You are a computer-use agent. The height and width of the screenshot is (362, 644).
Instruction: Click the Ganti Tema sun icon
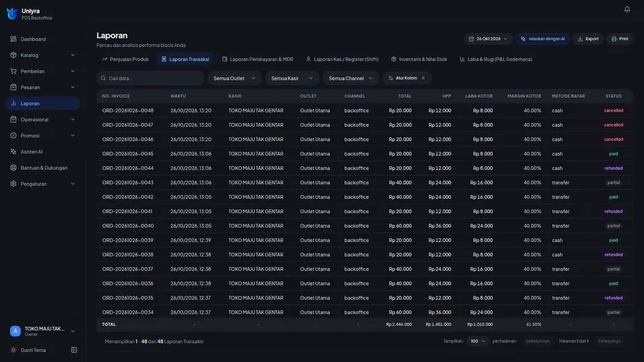coord(13,350)
